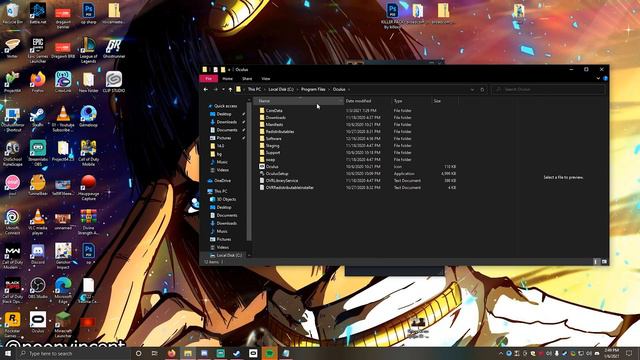Open pinned Desktop under Quick access
This screenshot has width=640, height=360.
tap(224, 114)
